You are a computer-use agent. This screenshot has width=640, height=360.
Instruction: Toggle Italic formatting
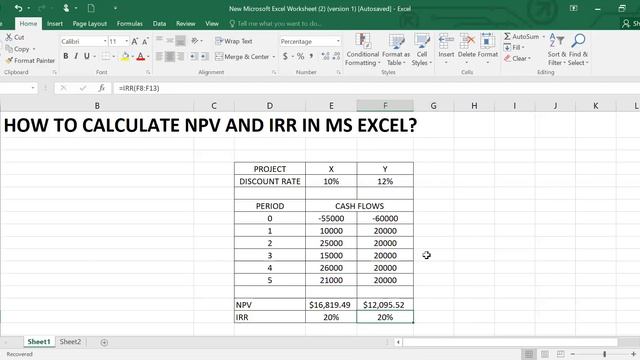coord(76,56)
